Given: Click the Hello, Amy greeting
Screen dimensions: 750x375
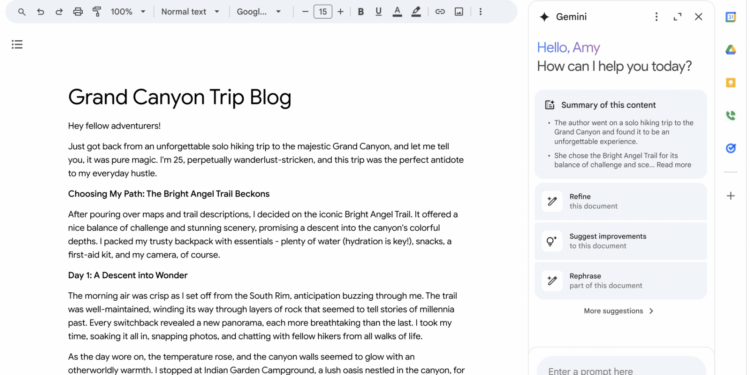Looking at the screenshot, I should point(568,47).
